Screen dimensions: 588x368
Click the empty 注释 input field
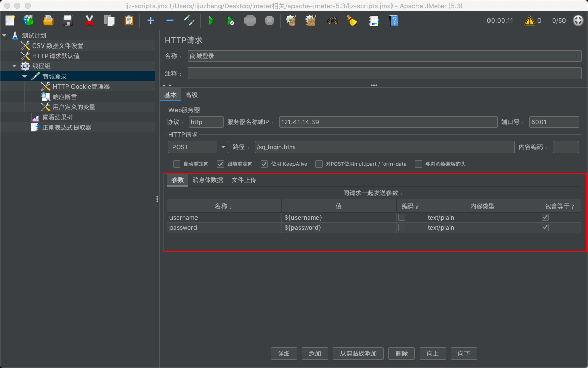click(385, 73)
